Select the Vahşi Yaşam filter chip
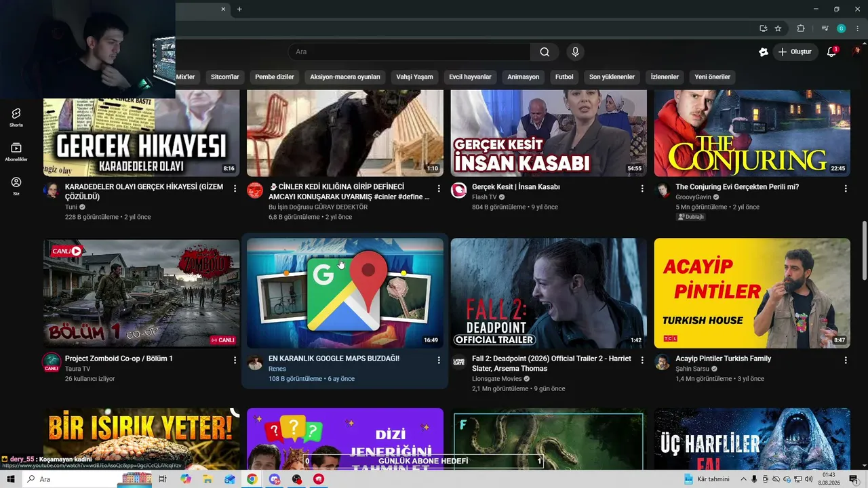The width and height of the screenshot is (868, 488). click(x=414, y=77)
